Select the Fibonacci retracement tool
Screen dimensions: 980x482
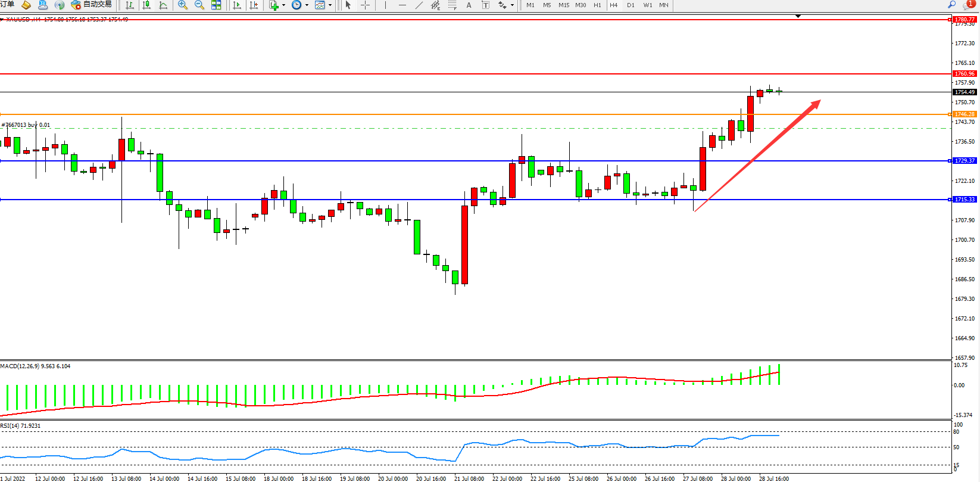[x=452, y=5]
